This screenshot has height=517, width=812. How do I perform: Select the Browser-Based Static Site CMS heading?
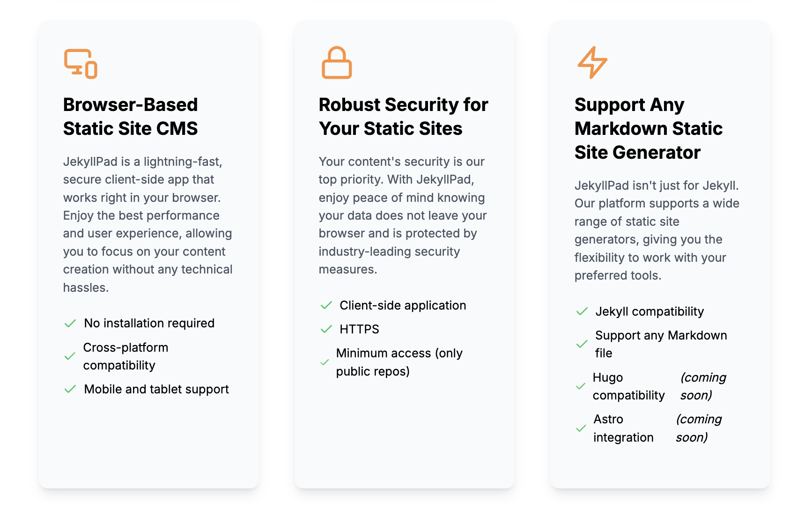(131, 117)
